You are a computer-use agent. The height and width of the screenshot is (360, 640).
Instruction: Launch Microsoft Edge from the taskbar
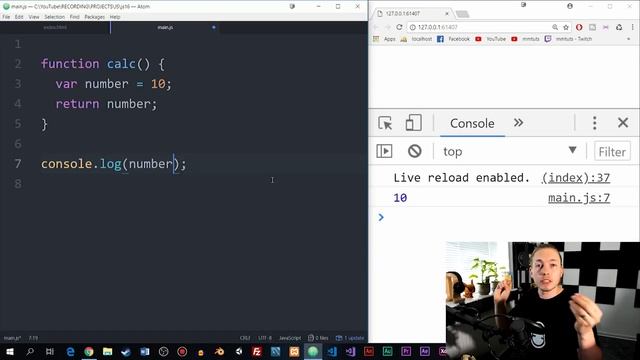click(x=70, y=351)
